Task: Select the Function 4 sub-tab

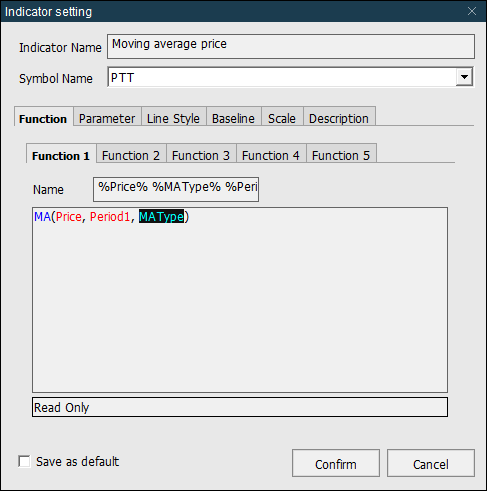Action: [x=271, y=154]
